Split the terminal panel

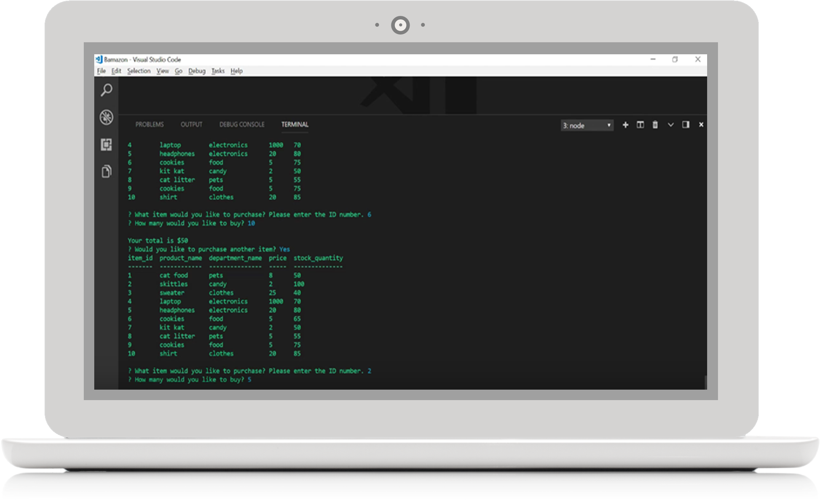640,125
